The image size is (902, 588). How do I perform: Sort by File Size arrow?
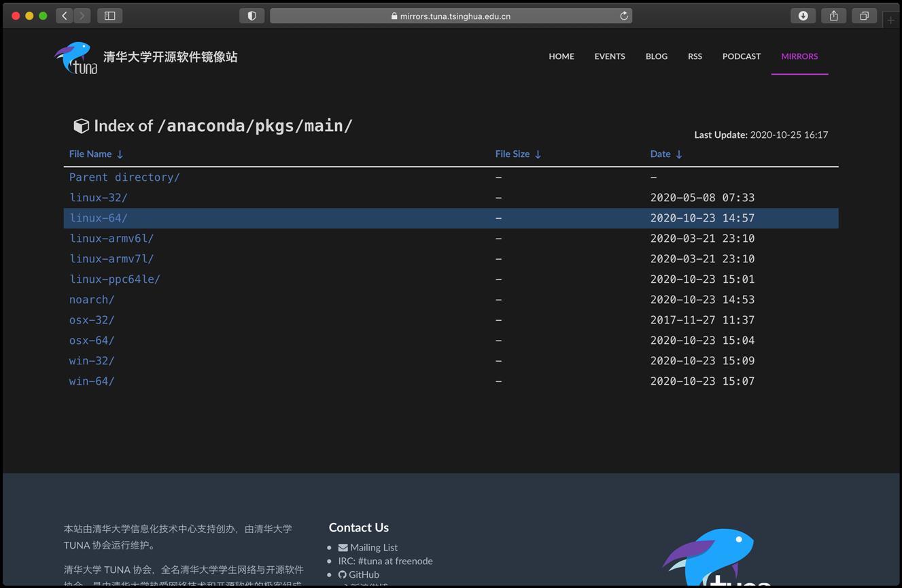tap(538, 154)
